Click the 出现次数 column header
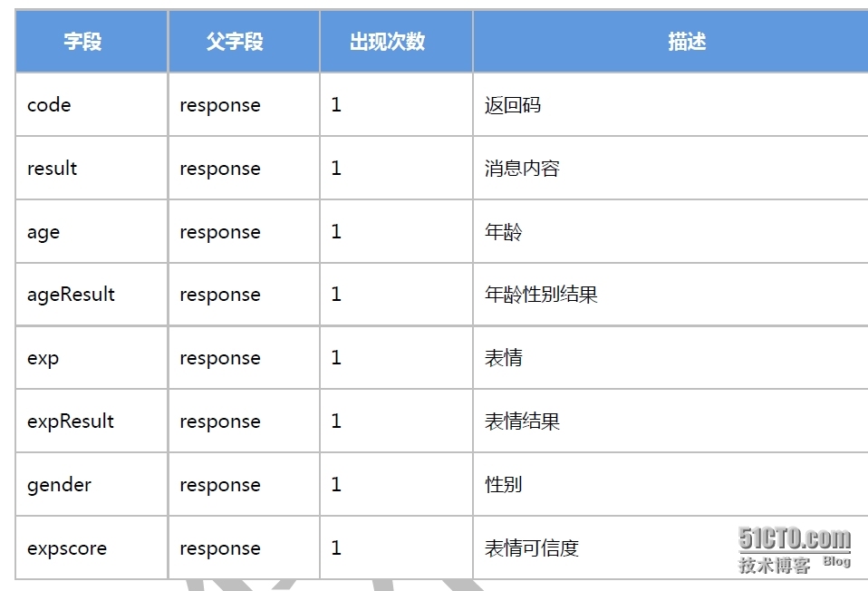Image resolution: width=868 pixels, height=591 pixels. tap(396, 41)
